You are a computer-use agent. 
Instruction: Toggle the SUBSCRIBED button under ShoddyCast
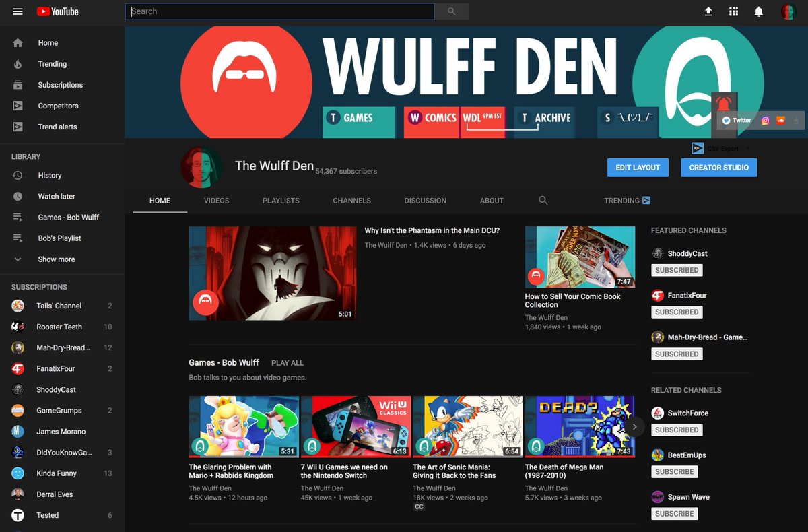pyautogui.click(x=677, y=270)
